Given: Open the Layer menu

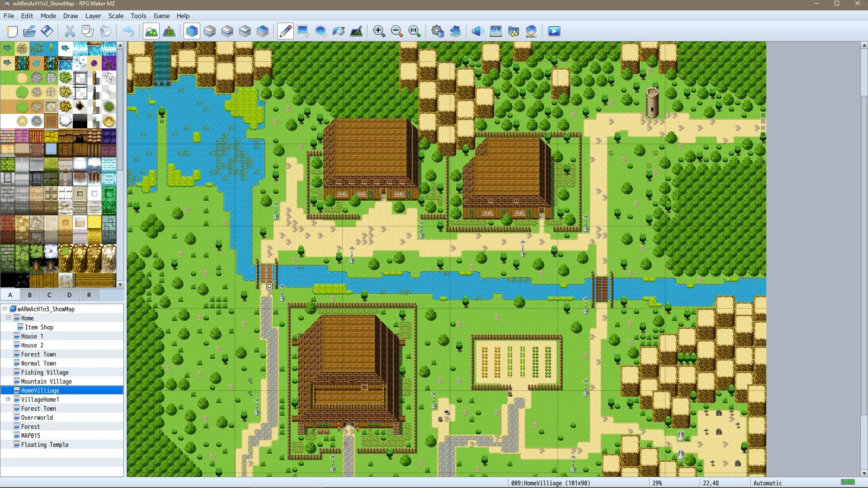Looking at the screenshot, I should pyautogui.click(x=93, y=15).
